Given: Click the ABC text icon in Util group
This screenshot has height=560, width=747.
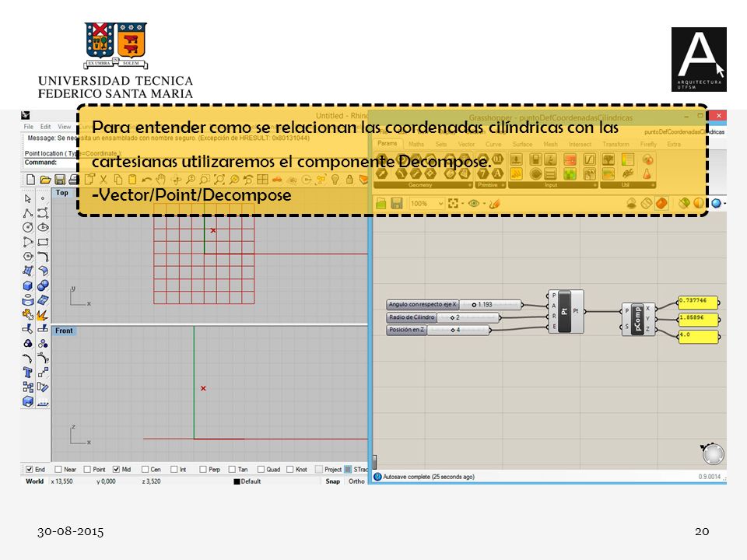Looking at the screenshot, I should tap(628, 173).
